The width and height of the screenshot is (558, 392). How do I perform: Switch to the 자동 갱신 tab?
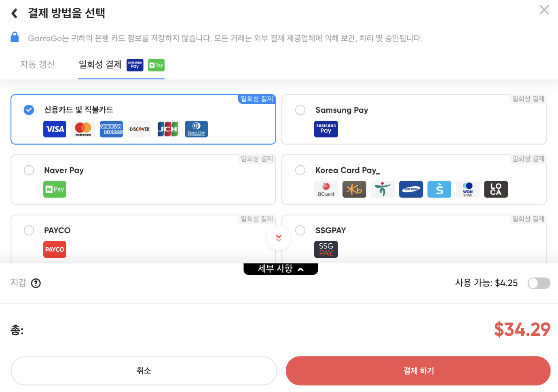point(38,65)
